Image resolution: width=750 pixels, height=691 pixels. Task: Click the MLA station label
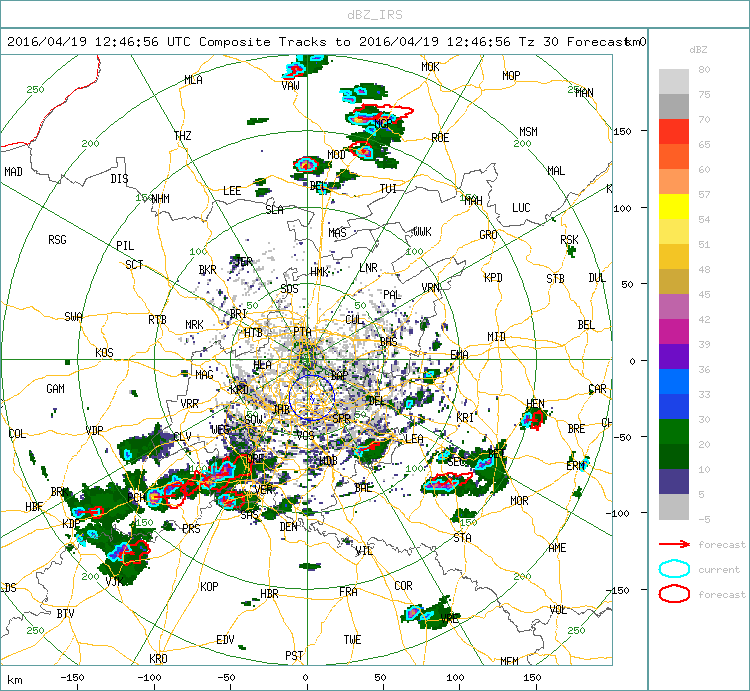[x=193, y=80]
